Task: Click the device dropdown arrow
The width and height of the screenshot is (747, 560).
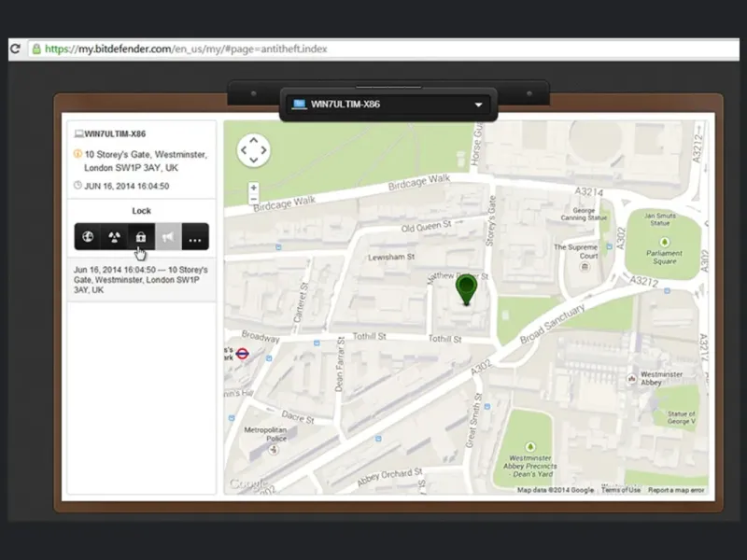Action: click(x=478, y=105)
